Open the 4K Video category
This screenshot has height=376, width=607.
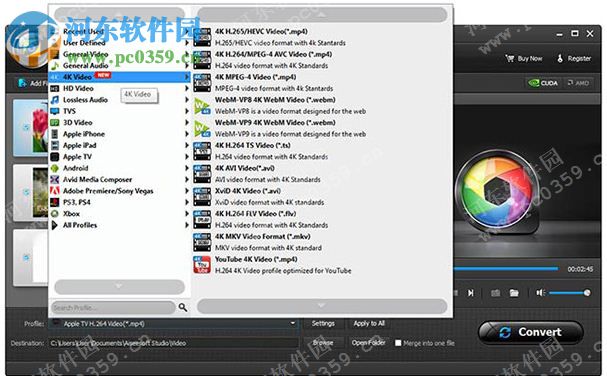(x=120, y=77)
